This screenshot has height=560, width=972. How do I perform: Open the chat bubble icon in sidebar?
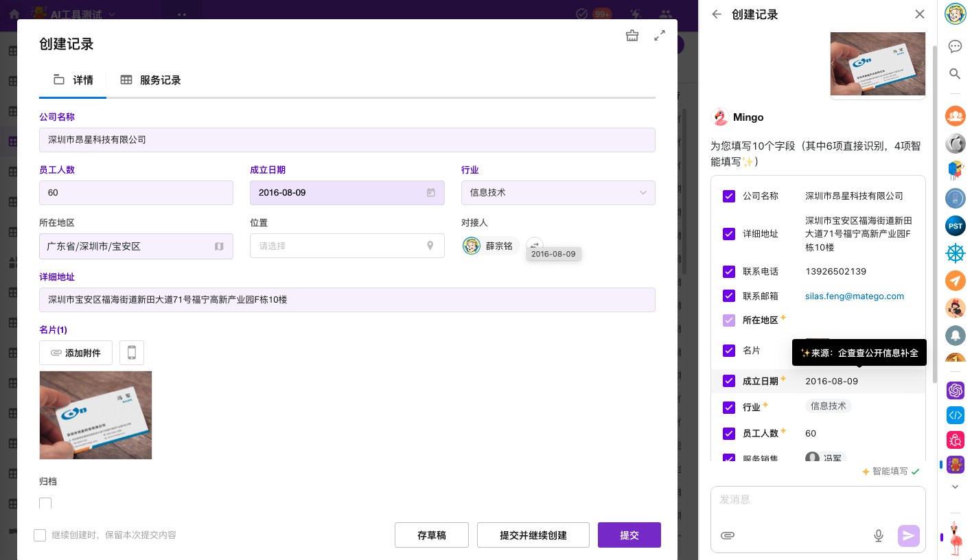[x=955, y=46]
